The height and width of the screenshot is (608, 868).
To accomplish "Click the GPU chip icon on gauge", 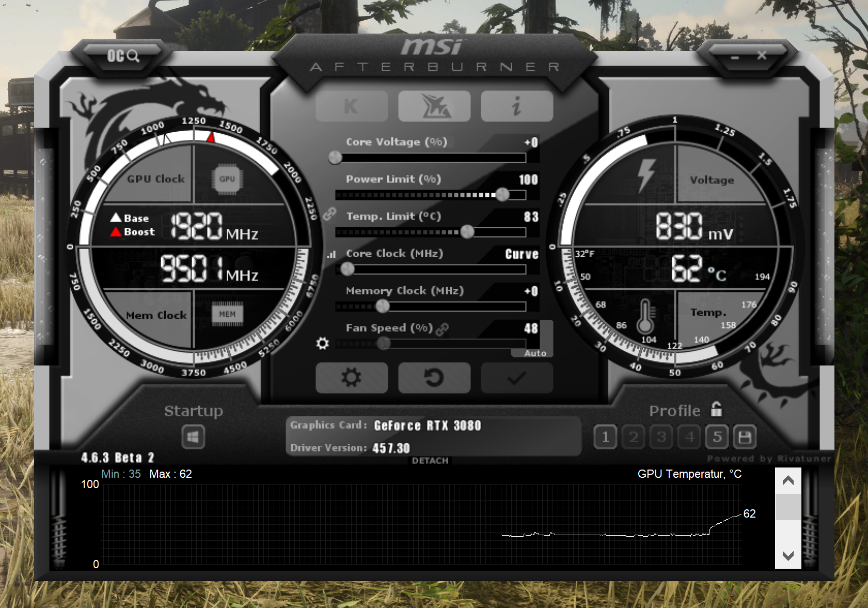I will [227, 179].
